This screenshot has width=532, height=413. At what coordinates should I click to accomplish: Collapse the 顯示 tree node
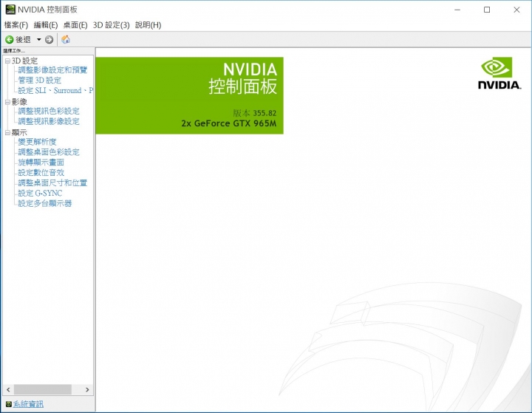coord(7,133)
